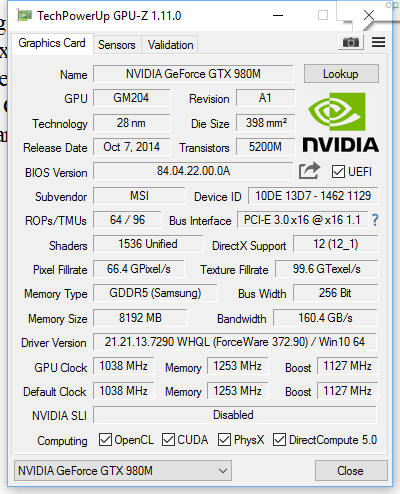This screenshot has height=494, width=400.
Task: Open the GPU selection dropdown
Action: tap(123, 471)
